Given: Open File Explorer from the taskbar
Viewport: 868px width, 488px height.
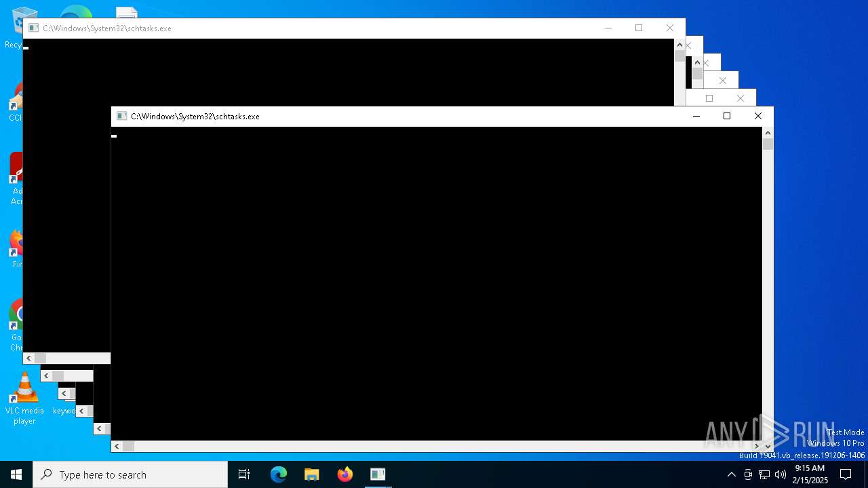Looking at the screenshot, I should click(x=312, y=474).
